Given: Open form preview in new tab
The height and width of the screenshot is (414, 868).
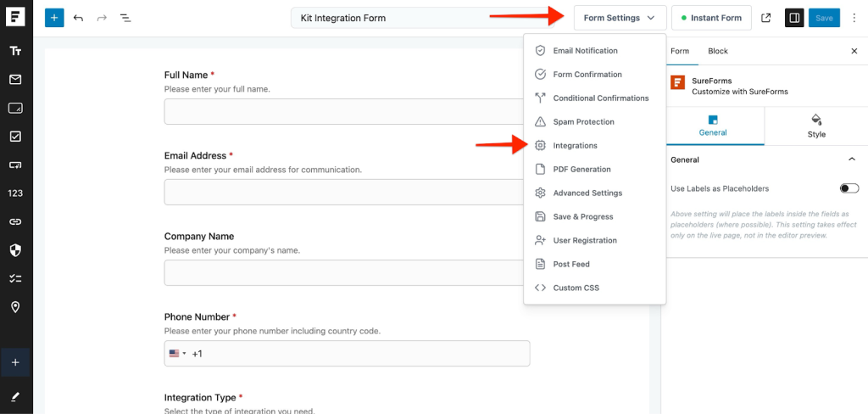Looking at the screenshot, I should click(766, 18).
